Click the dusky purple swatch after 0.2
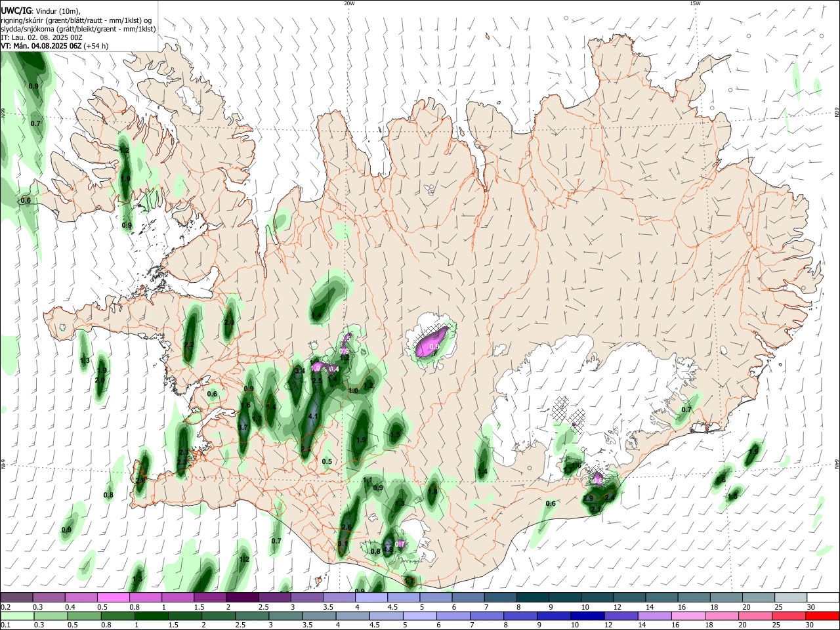 16,597
